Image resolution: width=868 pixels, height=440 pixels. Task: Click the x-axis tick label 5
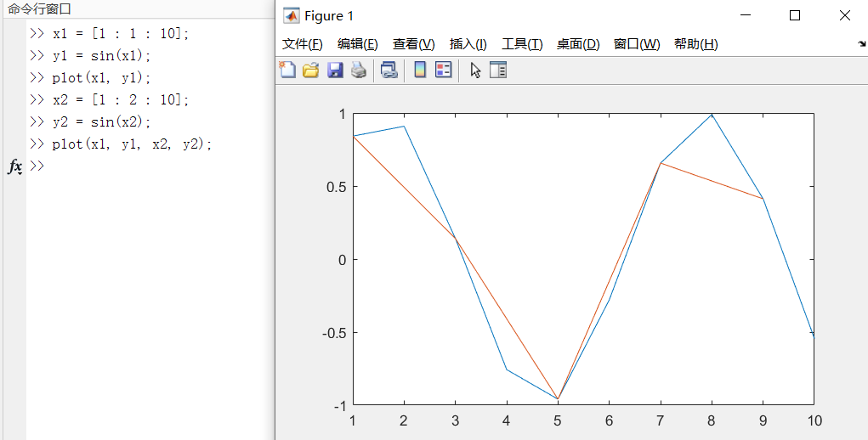(558, 420)
